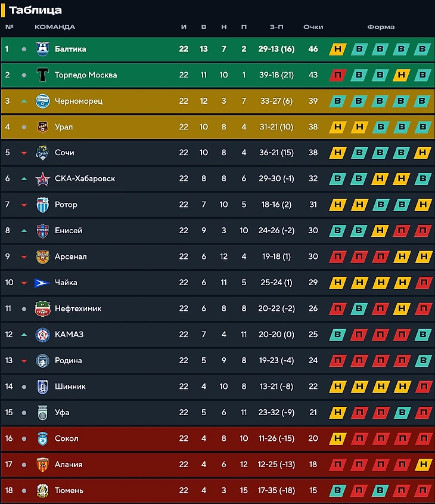Click the Таблица heading
Viewport: 435px width, 504px height.
35,10
